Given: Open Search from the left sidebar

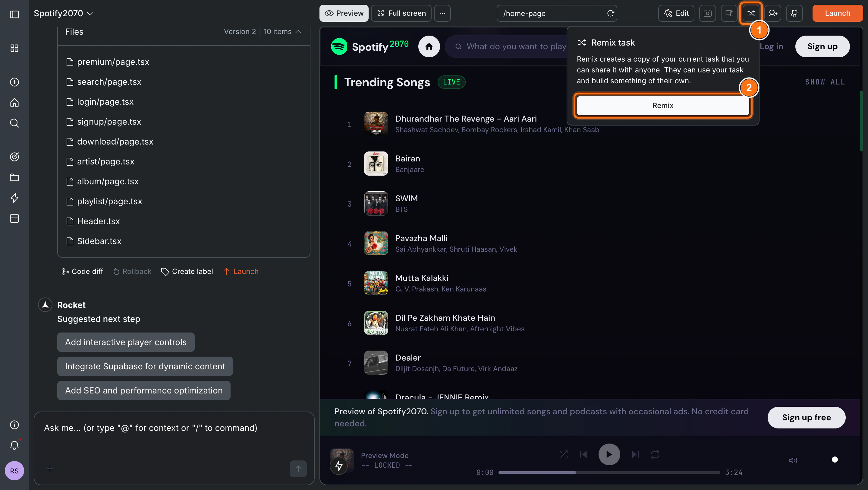Looking at the screenshot, I should [x=14, y=123].
